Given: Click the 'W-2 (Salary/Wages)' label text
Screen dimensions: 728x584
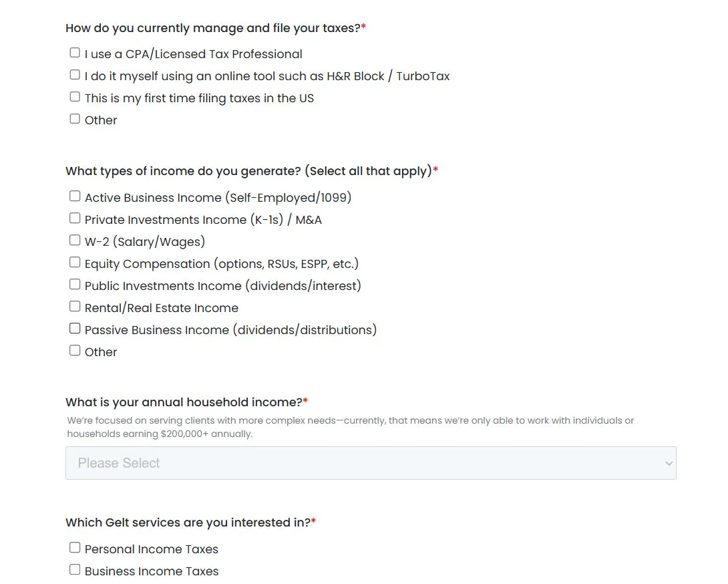Looking at the screenshot, I should coord(145,242).
